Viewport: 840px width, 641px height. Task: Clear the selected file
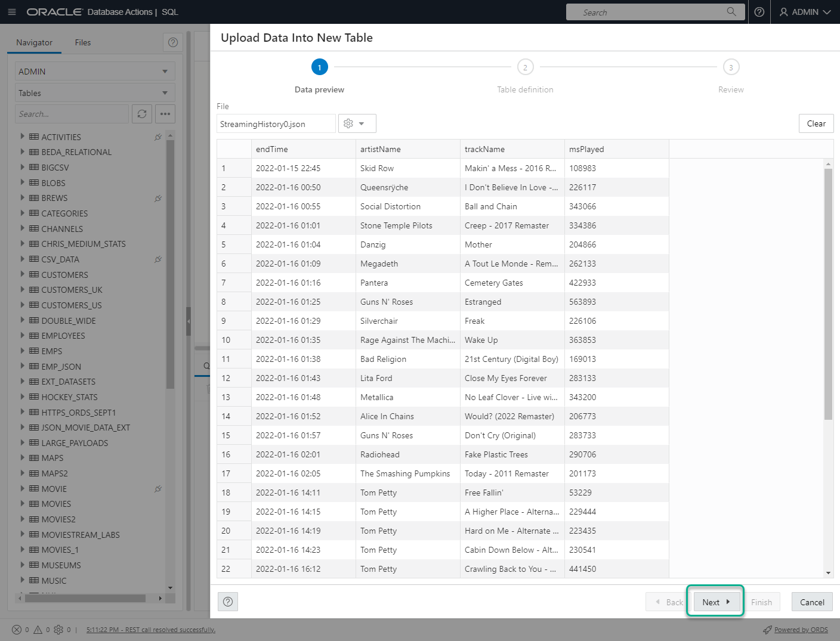point(816,123)
